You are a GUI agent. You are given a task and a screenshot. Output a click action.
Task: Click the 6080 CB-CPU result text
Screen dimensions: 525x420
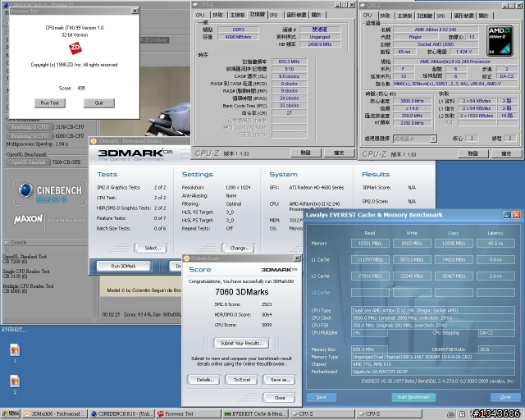pos(70,135)
